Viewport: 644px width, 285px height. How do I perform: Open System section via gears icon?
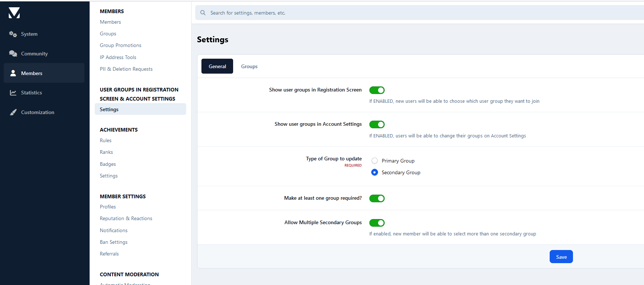tap(13, 34)
